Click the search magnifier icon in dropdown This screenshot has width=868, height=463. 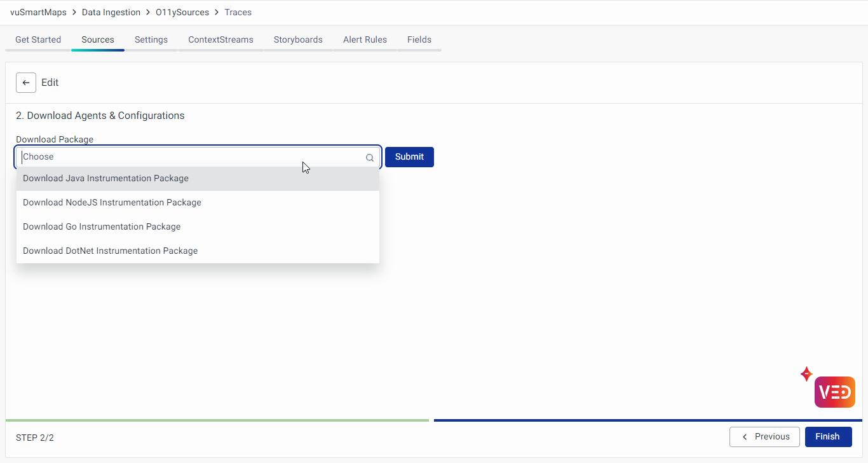(x=370, y=158)
